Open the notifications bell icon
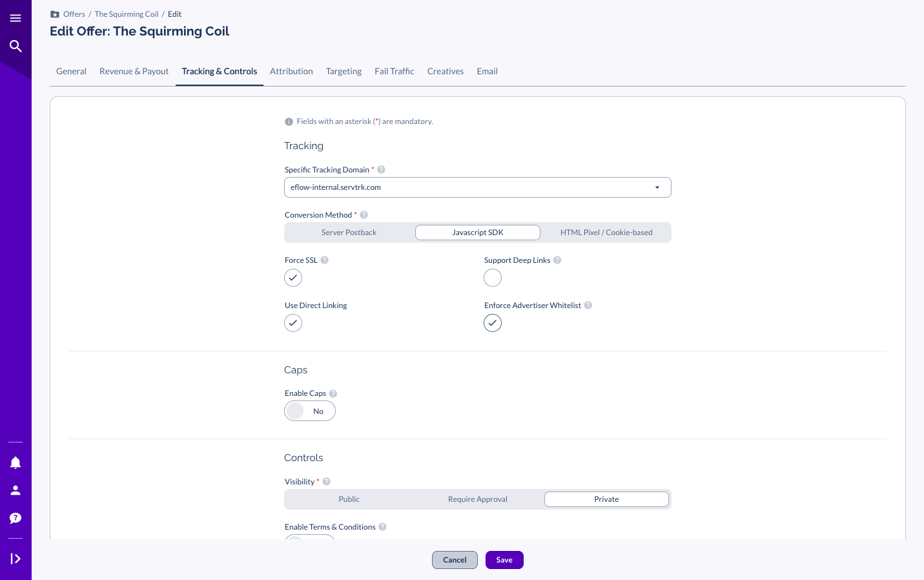Screen dimensions: 924x580 pyautogui.click(x=15, y=462)
